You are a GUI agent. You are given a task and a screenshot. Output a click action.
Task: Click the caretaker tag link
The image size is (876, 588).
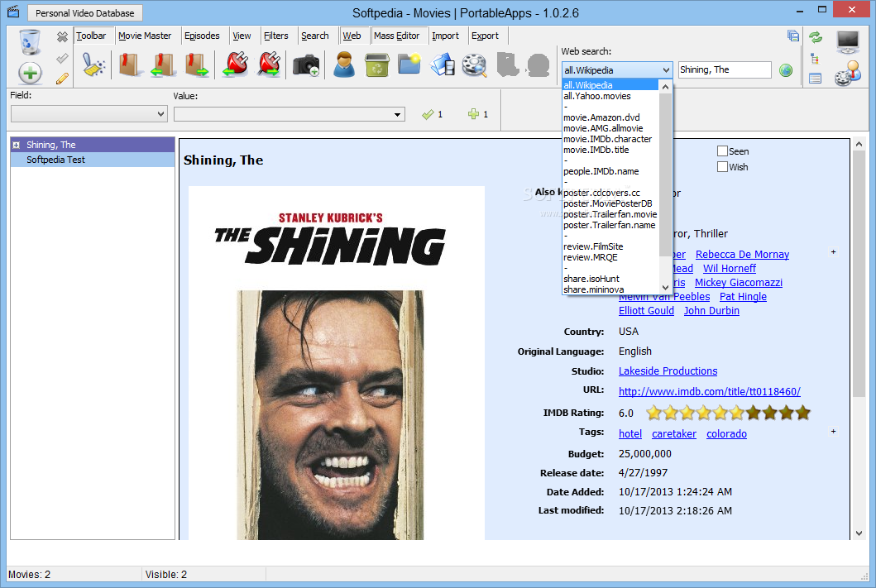tap(674, 434)
